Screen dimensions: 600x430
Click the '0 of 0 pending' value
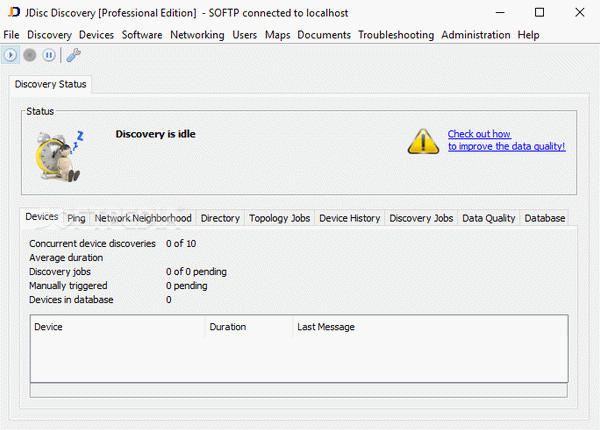(196, 272)
